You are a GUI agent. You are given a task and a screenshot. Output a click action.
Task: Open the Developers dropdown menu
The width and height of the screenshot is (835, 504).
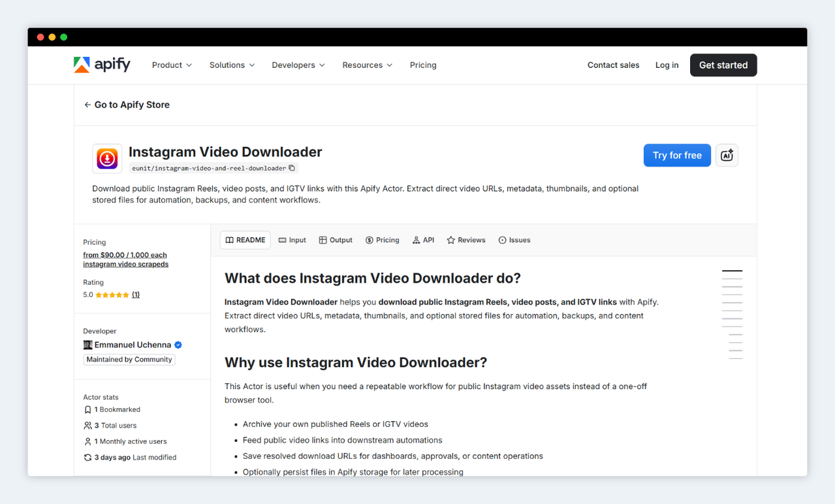tap(298, 65)
